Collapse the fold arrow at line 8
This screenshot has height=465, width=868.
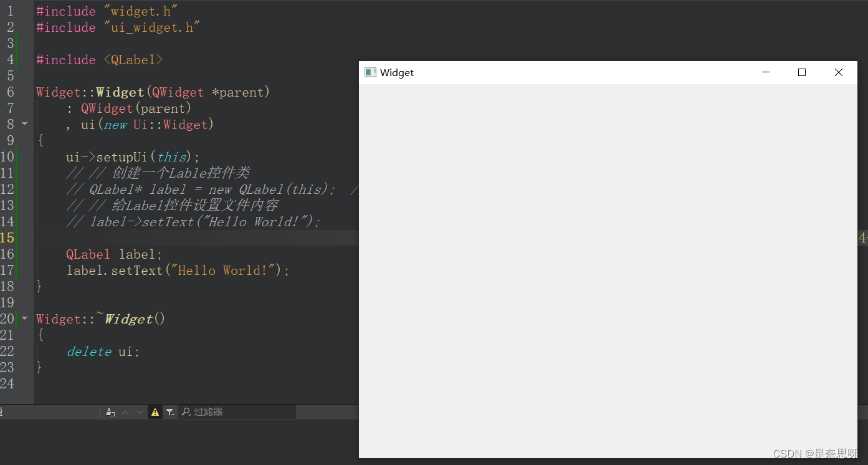click(25, 124)
